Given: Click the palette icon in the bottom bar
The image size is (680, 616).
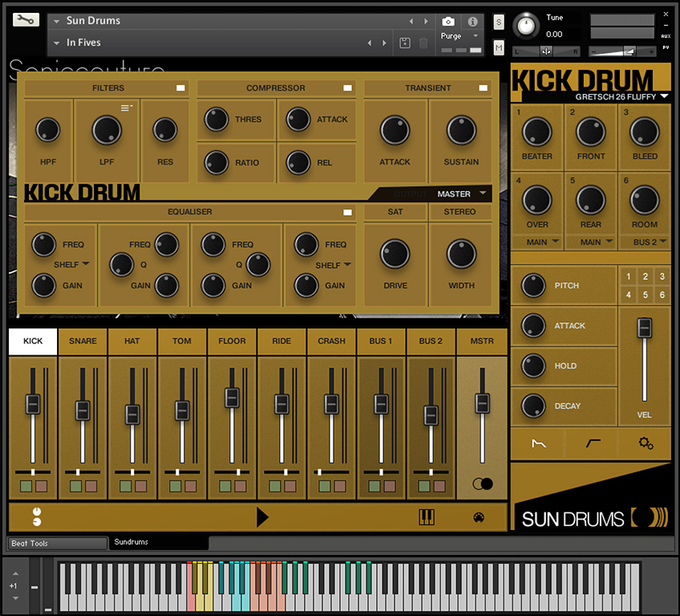Looking at the screenshot, I should 479,517.
